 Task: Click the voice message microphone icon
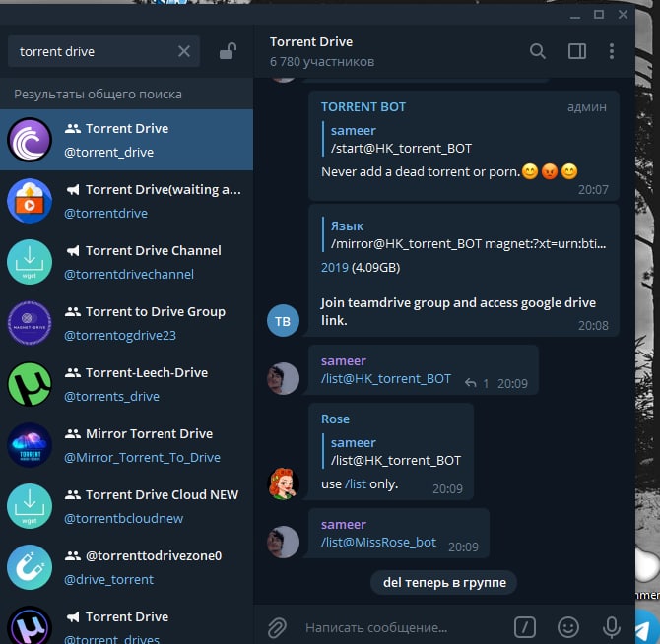click(x=611, y=627)
